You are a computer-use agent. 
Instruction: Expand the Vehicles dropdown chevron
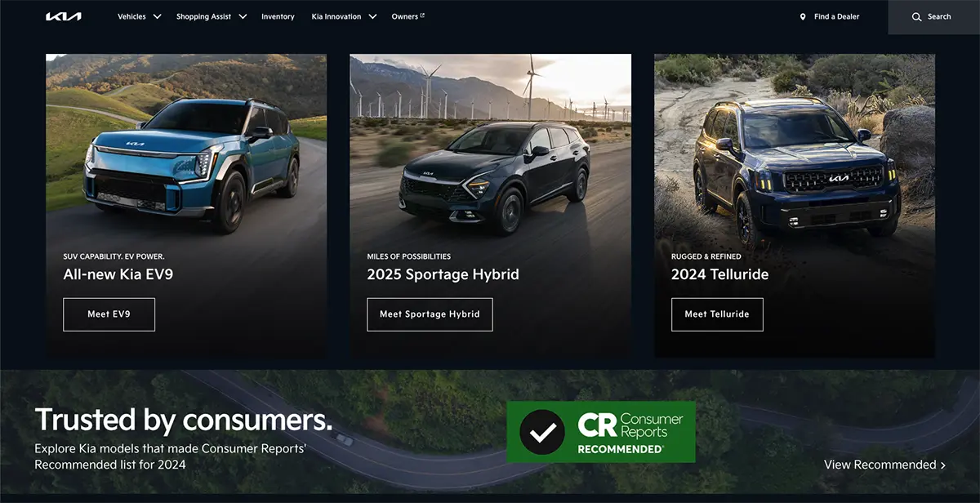coord(157,16)
